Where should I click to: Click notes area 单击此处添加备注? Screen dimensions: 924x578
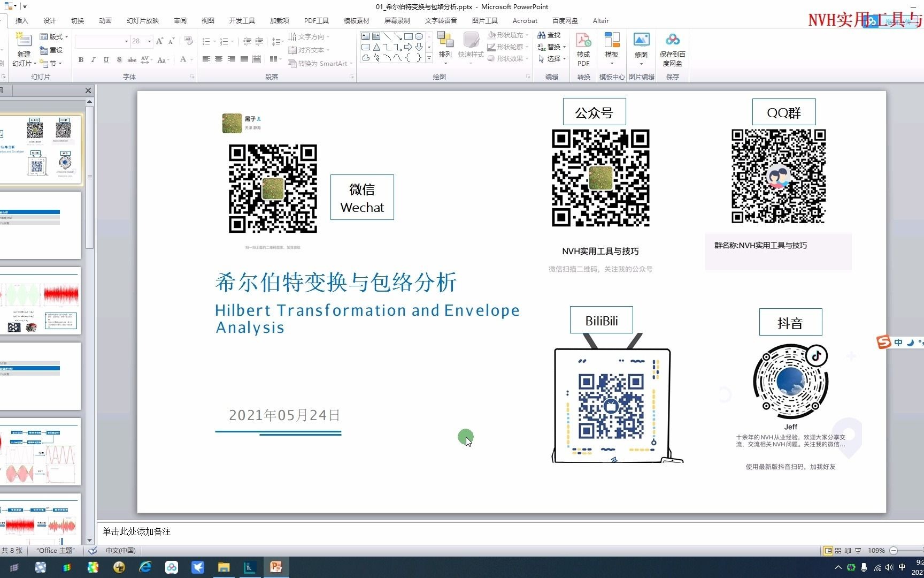[136, 531]
